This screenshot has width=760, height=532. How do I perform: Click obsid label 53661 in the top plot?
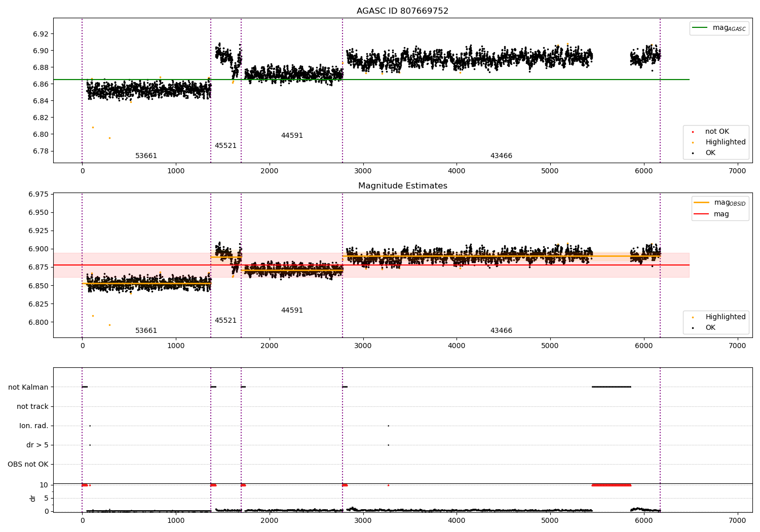point(146,156)
